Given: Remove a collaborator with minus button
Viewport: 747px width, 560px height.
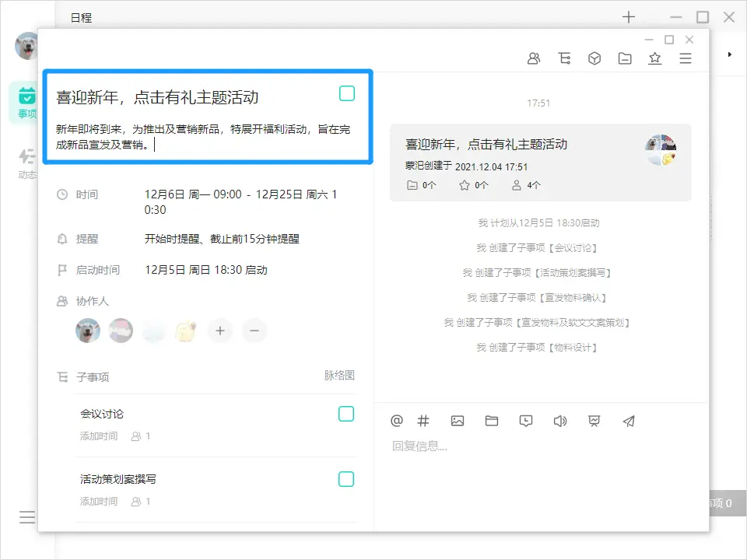Looking at the screenshot, I should [x=254, y=331].
